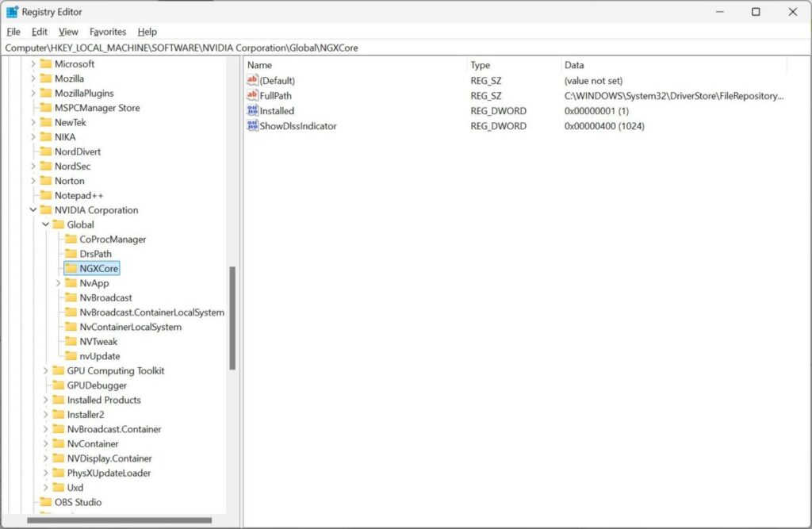Click the MSPCManager Store folder icon
Screen dimensions: 812x529
46,107
